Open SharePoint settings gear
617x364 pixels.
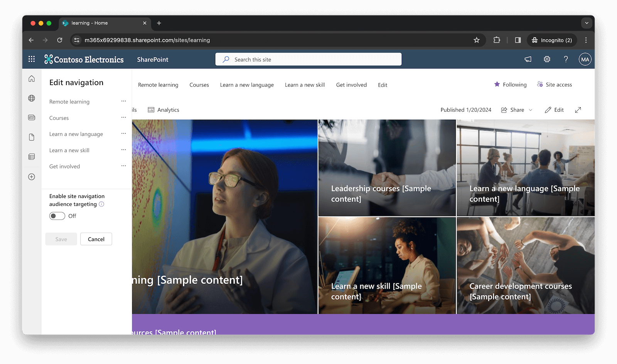pyautogui.click(x=546, y=59)
